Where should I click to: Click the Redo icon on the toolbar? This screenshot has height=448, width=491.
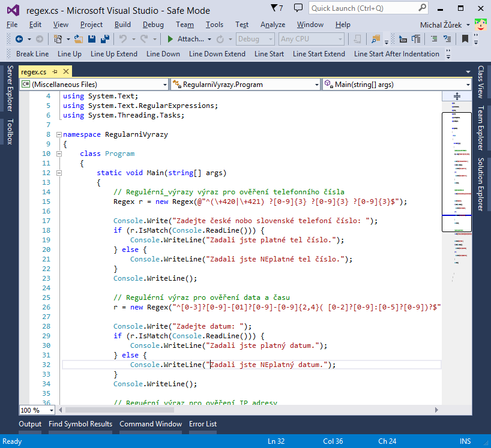[x=144, y=40]
